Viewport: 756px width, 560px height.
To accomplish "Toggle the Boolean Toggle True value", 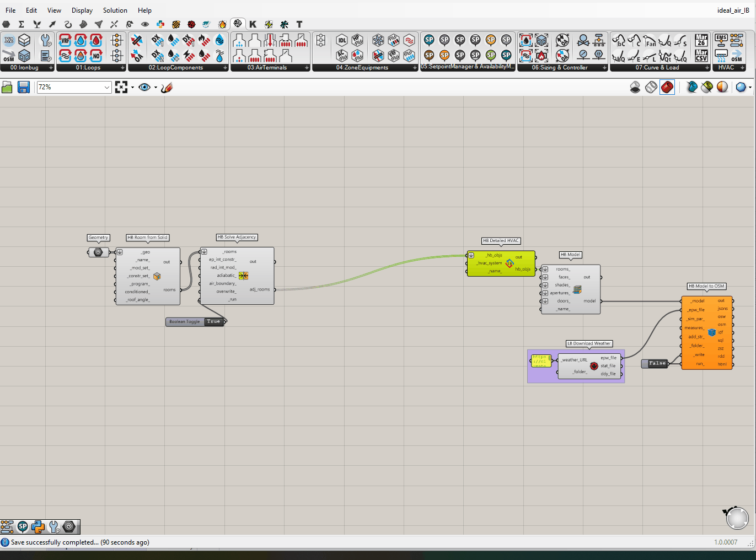I will point(213,321).
